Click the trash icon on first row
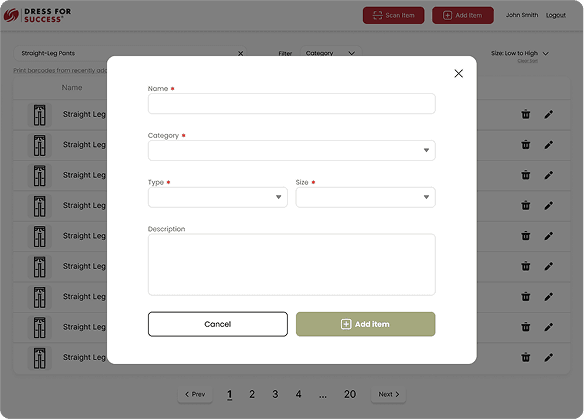 tap(526, 114)
